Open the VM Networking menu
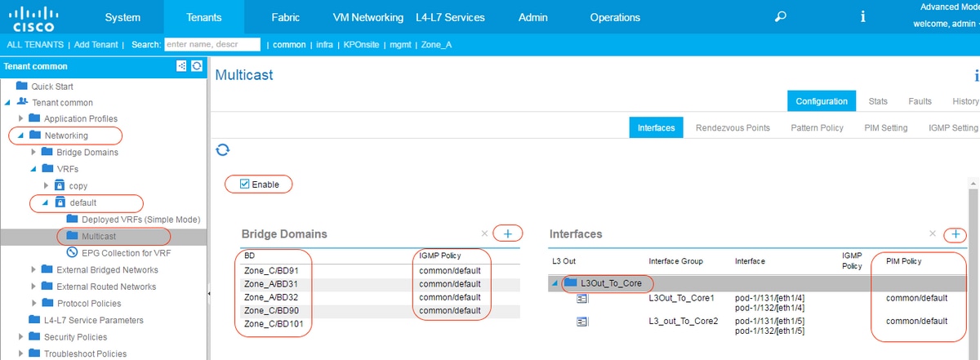This screenshot has width=980, height=360. [368, 17]
